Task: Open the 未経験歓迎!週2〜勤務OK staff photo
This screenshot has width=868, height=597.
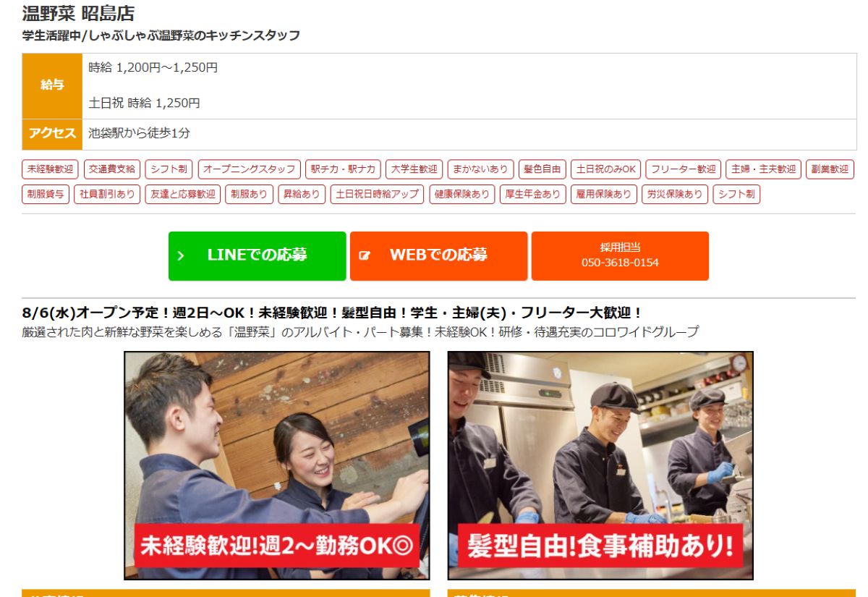Action: 277,465
